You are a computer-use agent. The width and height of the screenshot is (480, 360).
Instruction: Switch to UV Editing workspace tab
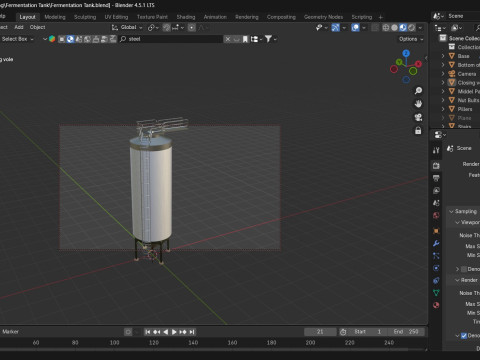tap(116, 17)
